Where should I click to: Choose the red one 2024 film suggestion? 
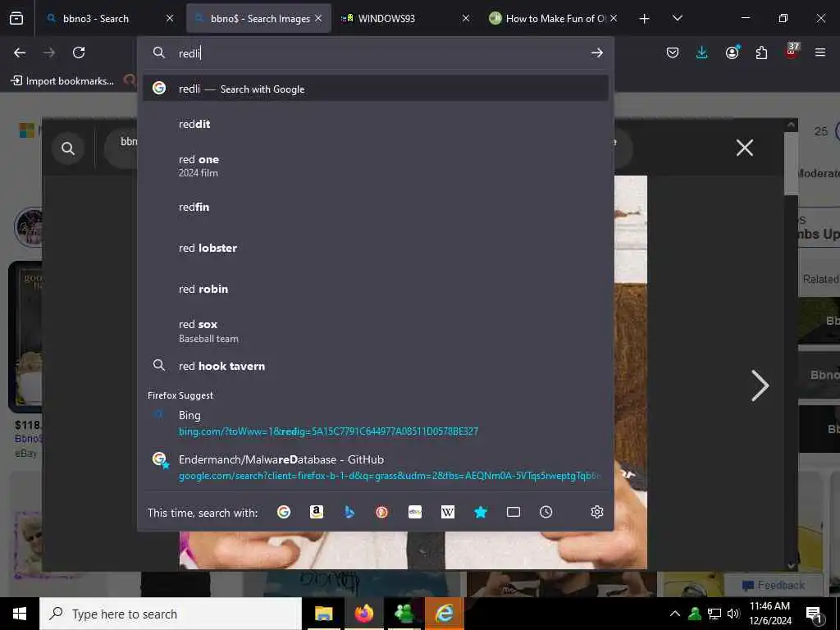[x=376, y=166]
